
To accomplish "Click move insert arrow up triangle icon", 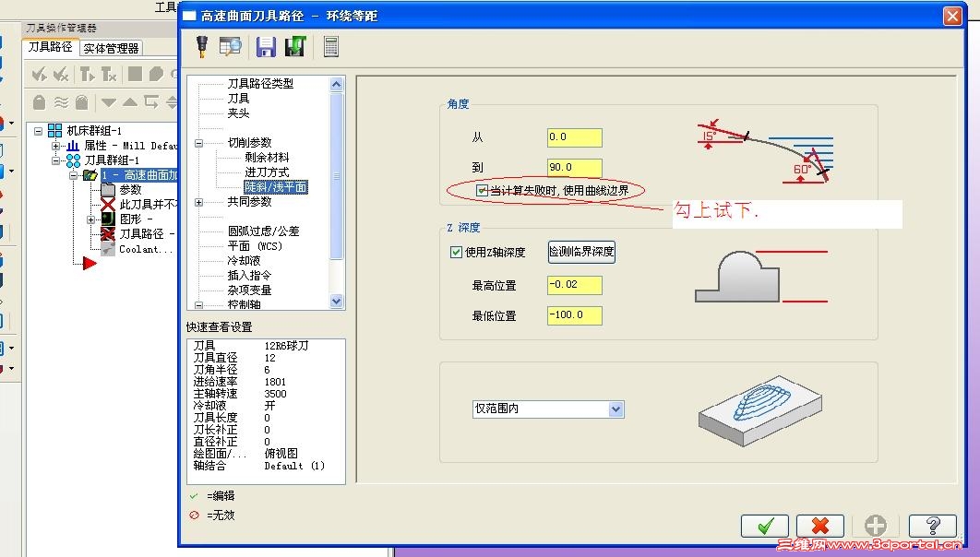I will (130, 101).
